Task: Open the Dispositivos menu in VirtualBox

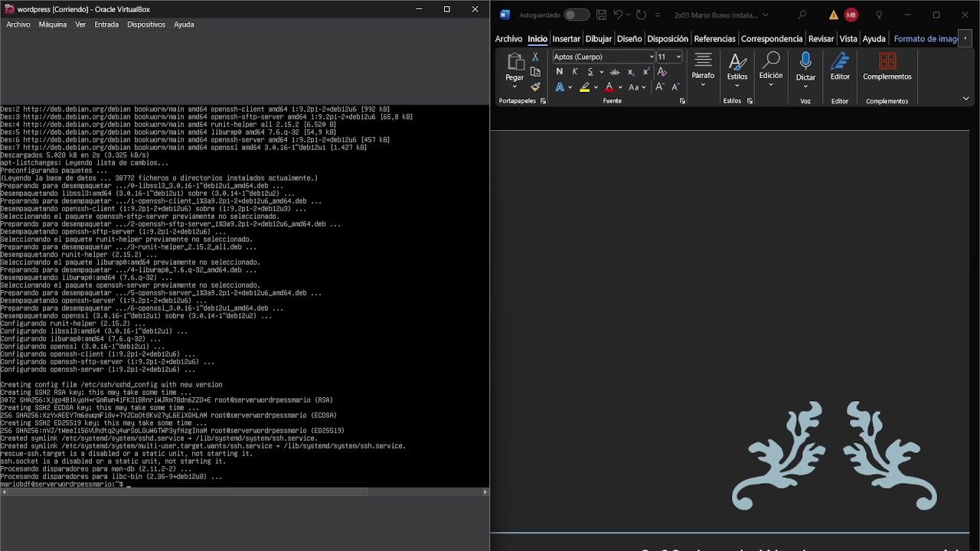Action: pos(146,24)
